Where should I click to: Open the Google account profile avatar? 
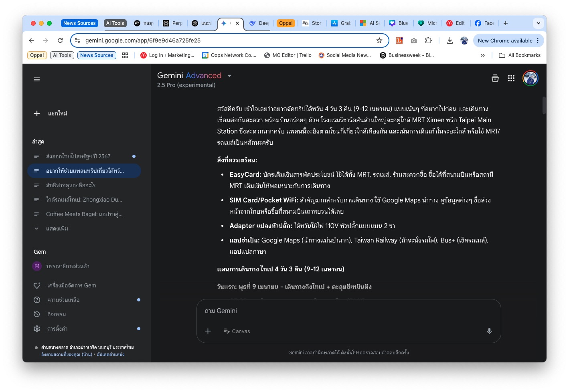coord(530,78)
